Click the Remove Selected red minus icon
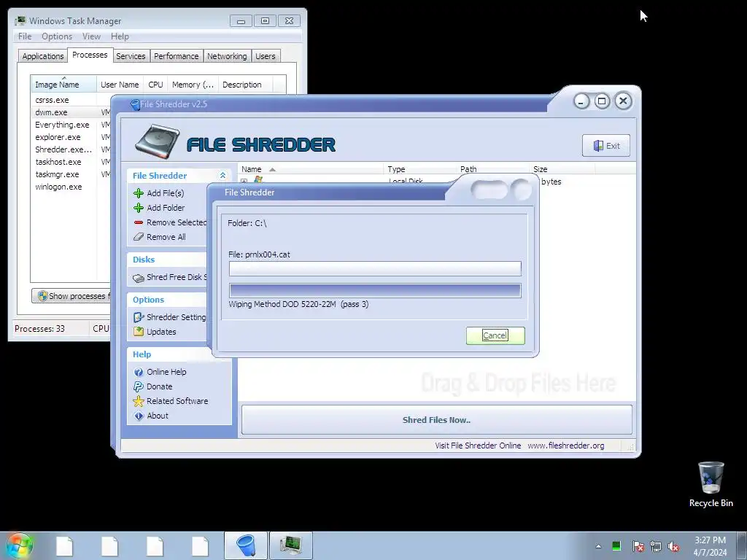 pos(139,222)
